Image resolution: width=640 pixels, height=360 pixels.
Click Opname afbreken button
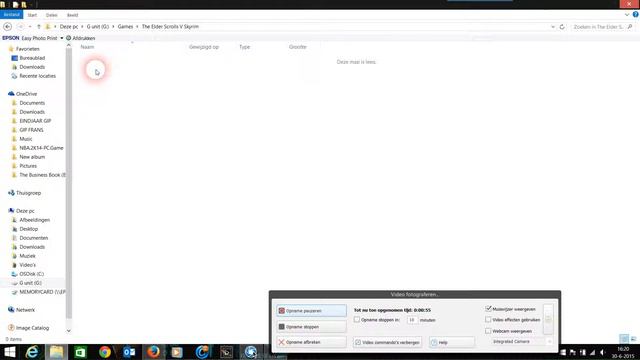(311, 342)
